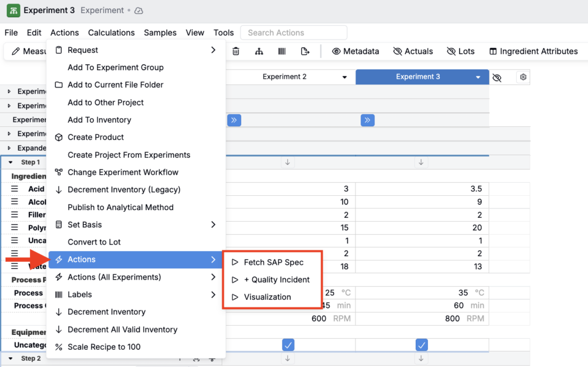Toggle the Actuals visibility
Image resolution: width=588 pixels, height=367 pixels.
click(x=413, y=51)
